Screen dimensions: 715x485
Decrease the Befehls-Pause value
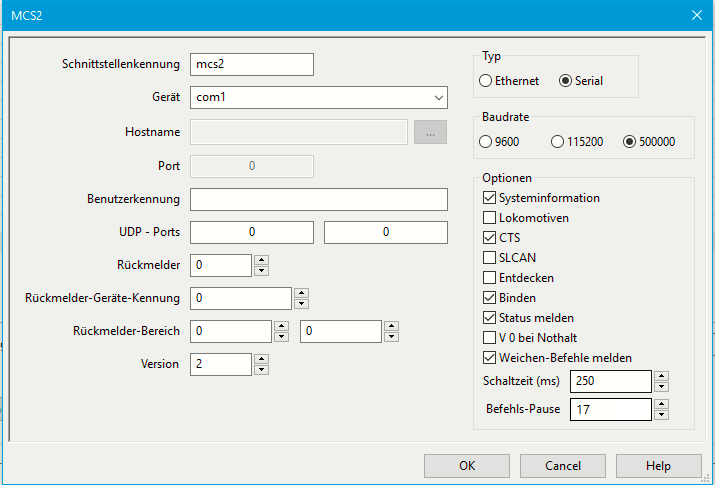(x=661, y=414)
